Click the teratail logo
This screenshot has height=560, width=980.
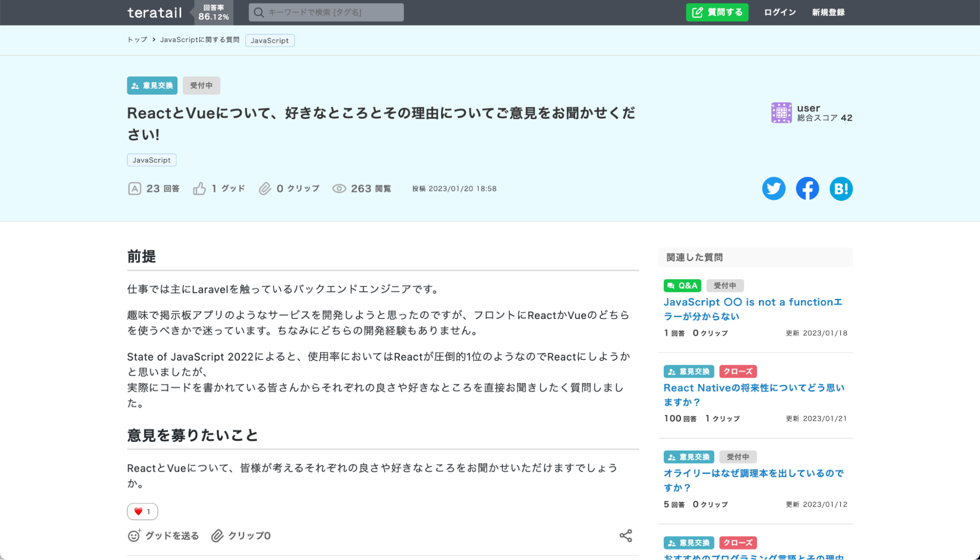[154, 13]
